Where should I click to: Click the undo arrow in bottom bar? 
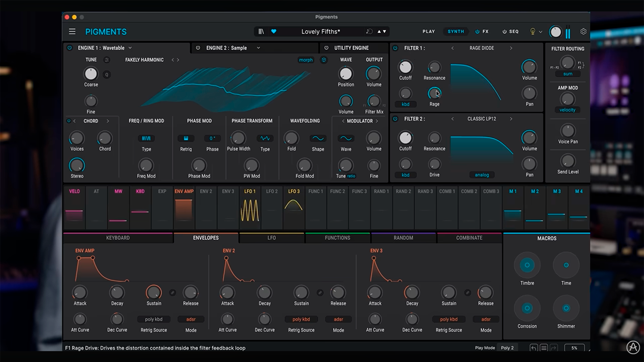click(534, 348)
